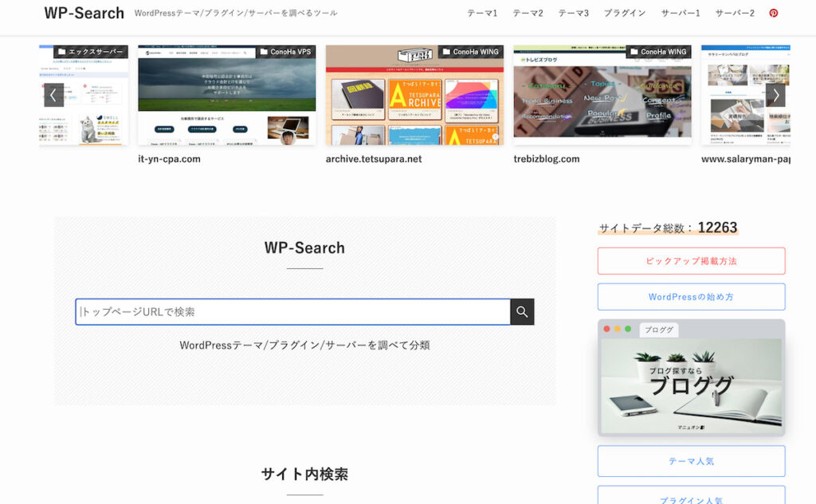Screen dimensions: 816x504
Task: Select ConoHa WING tag on trebizblog.com
Action: (659, 52)
